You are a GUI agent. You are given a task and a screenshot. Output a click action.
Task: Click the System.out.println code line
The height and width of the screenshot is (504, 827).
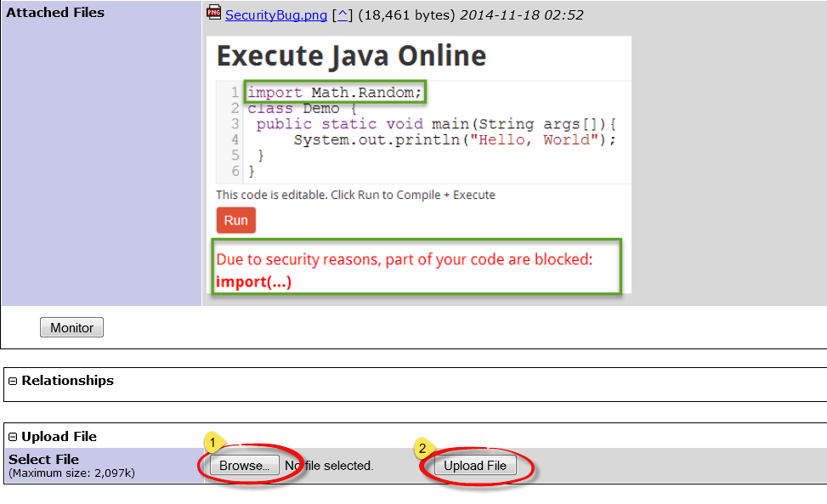[454, 140]
